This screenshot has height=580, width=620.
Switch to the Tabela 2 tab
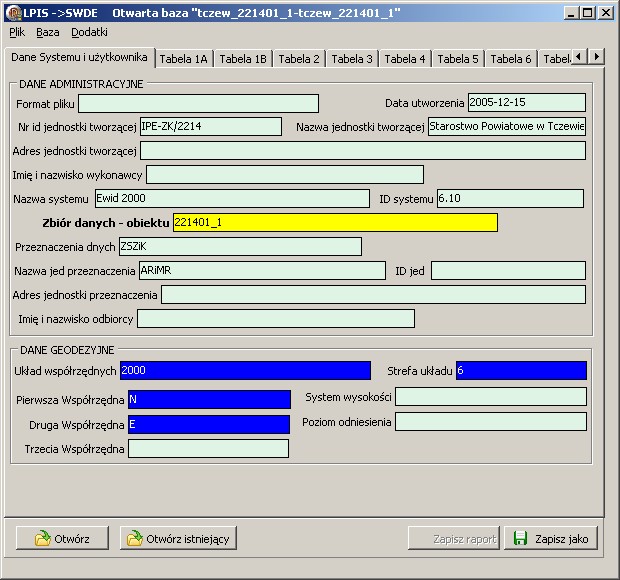(299, 59)
